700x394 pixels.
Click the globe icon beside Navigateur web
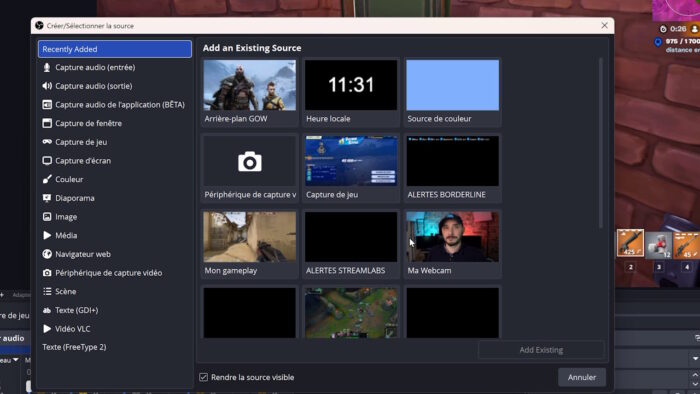pos(47,254)
